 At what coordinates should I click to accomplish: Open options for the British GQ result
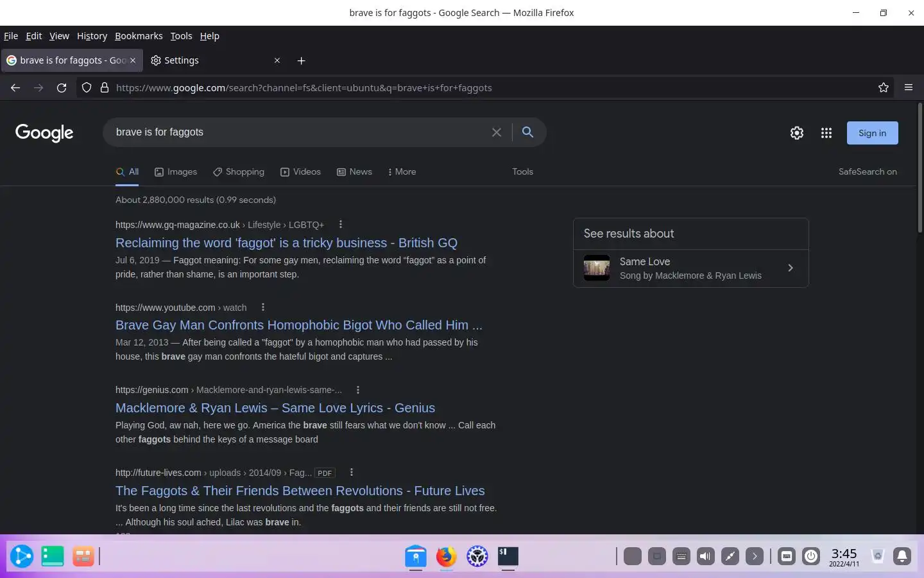click(341, 224)
